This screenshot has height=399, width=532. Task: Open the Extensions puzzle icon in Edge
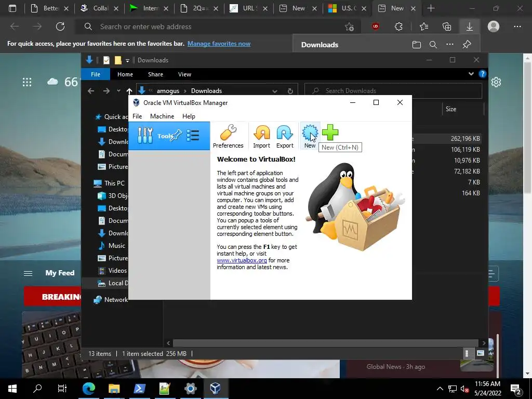[x=398, y=26]
